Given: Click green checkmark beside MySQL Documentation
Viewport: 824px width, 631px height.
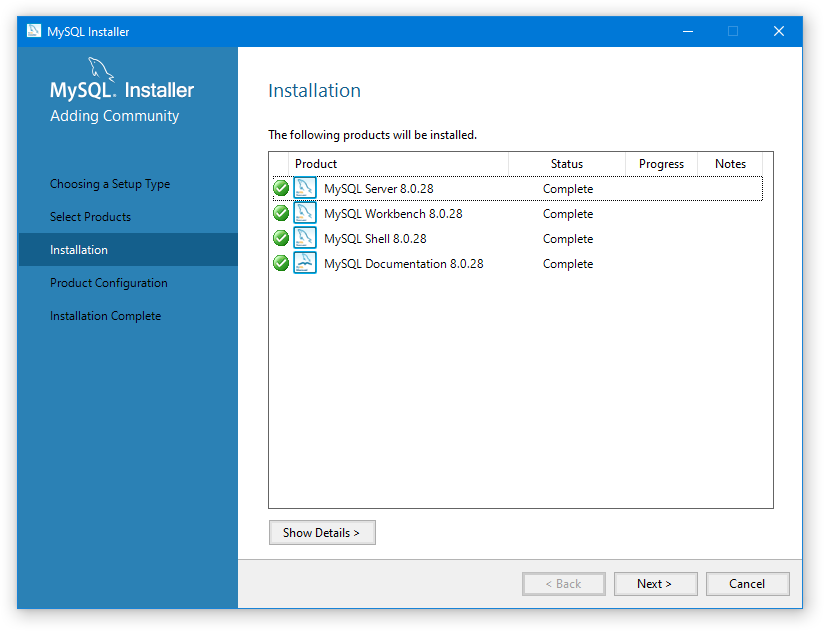Looking at the screenshot, I should [x=281, y=263].
